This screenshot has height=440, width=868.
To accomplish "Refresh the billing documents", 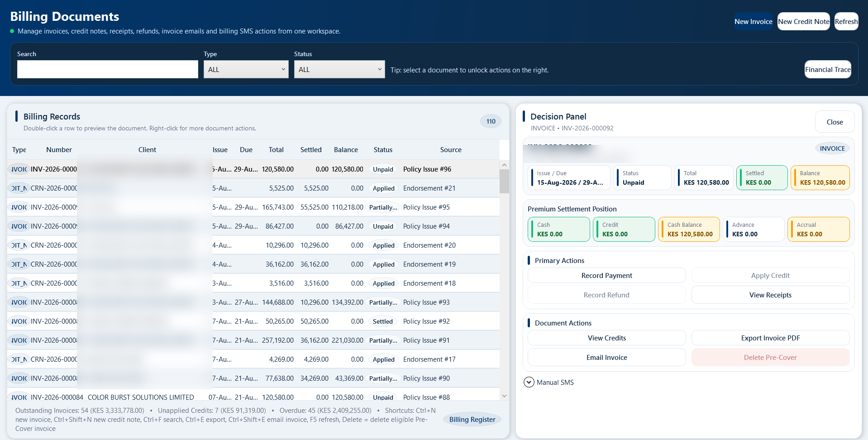I will click(x=846, y=21).
